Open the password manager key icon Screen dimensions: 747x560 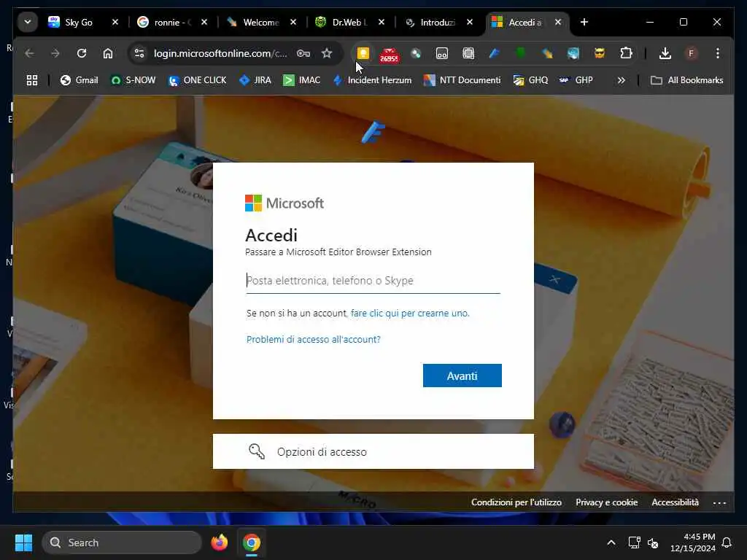tap(303, 53)
